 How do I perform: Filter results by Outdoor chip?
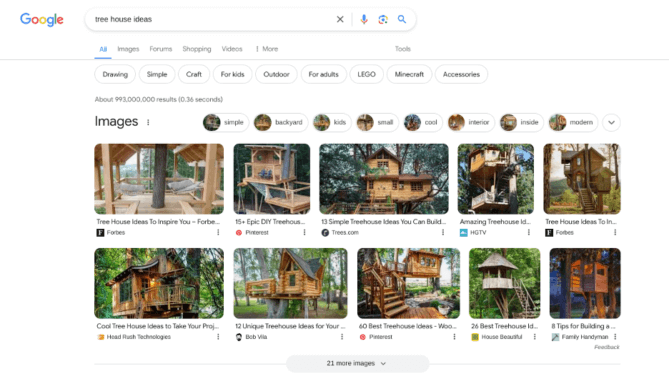click(x=276, y=74)
